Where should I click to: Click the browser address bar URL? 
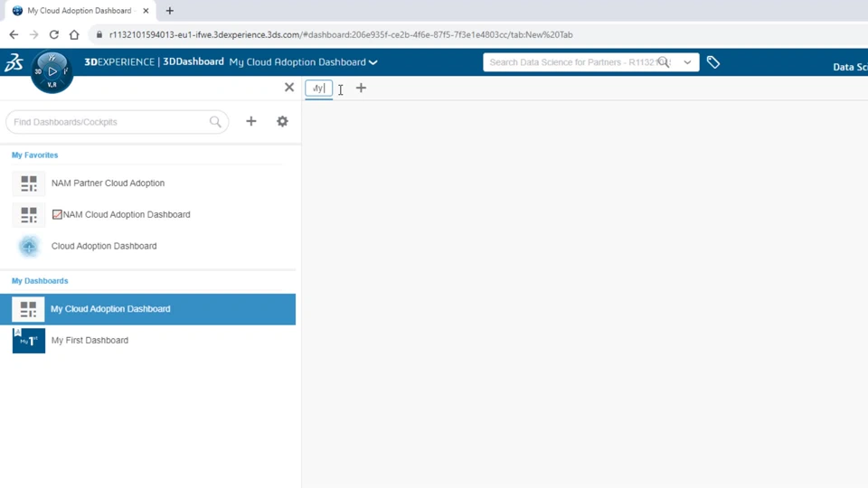click(x=341, y=34)
